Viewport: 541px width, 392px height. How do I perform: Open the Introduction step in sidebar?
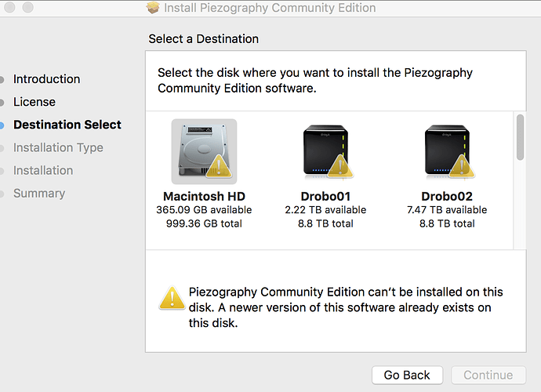coord(46,79)
